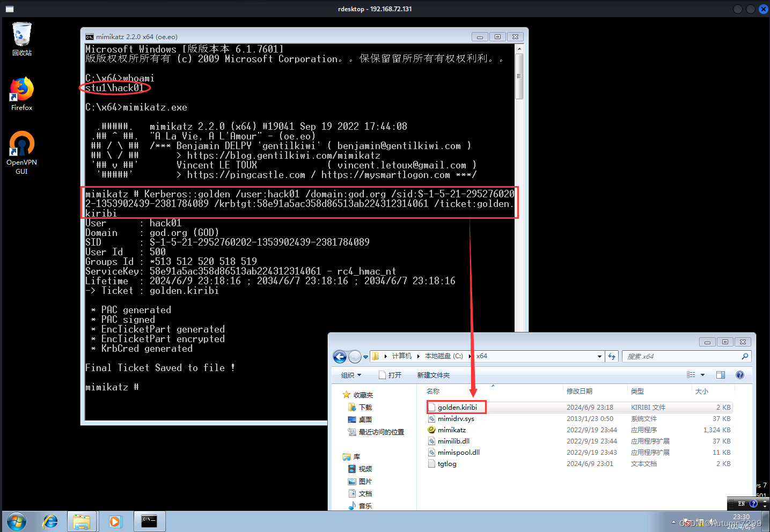Sort files by 类型 column
The width and height of the screenshot is (770, 532).
[637, 391]
